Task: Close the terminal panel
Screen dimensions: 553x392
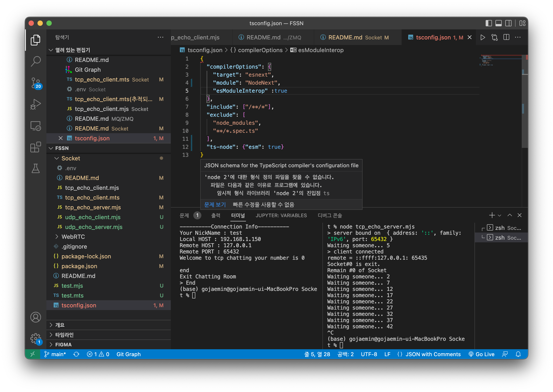Action: (x=519, y=215)
